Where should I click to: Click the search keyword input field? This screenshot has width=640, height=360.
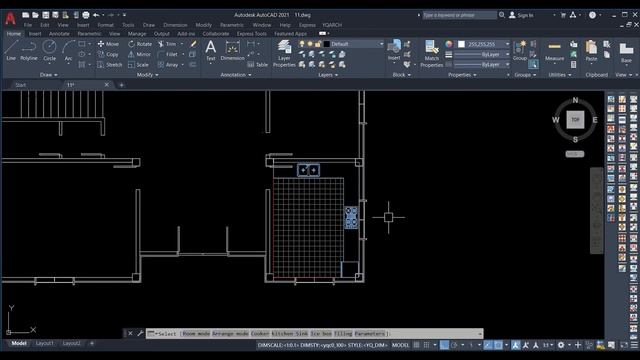click(459, 15)
